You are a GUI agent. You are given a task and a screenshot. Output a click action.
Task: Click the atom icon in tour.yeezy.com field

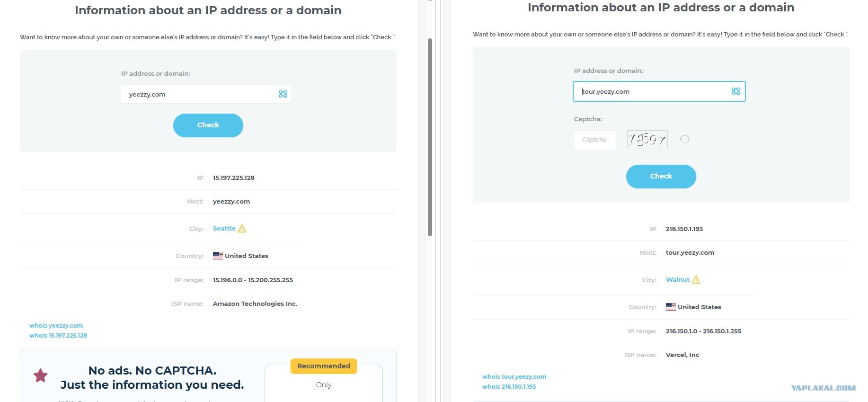tap(736, 91)
